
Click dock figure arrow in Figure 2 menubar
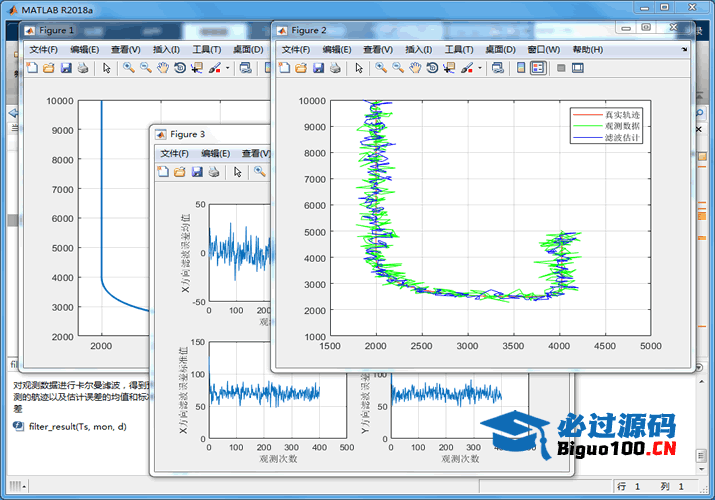[684, 49]
